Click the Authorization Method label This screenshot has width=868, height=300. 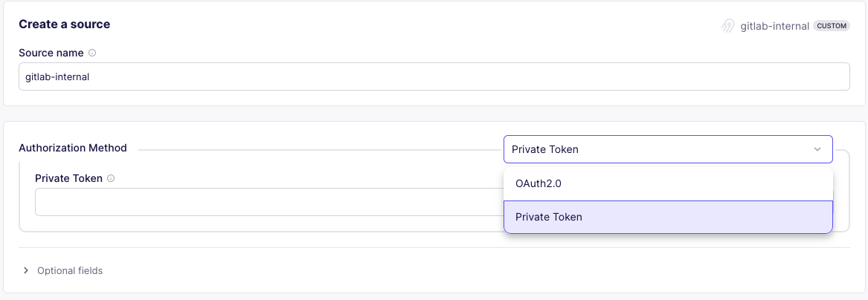pos(73,148)
